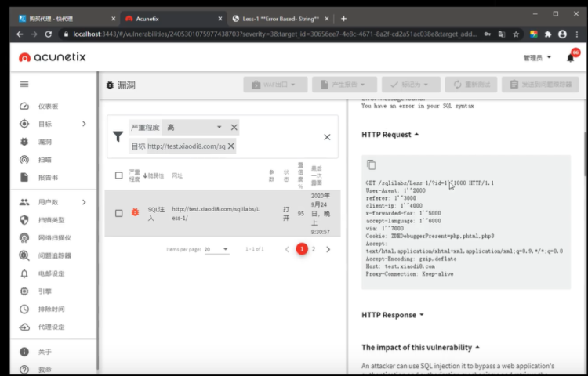Screen dimensions: 588x376
Task: Remove the 目标 target filter
Action: pos(231,146)
